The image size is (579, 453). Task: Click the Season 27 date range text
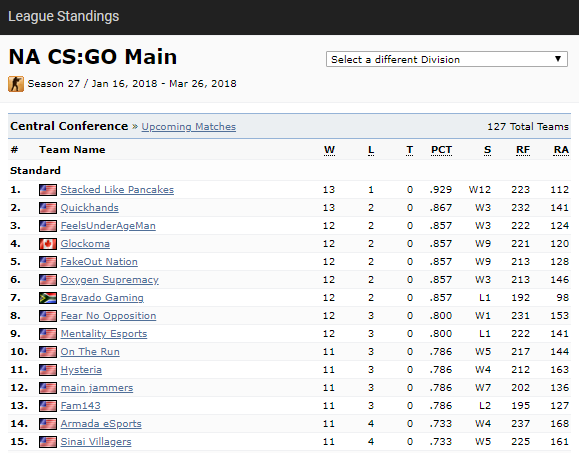[132, 84]
